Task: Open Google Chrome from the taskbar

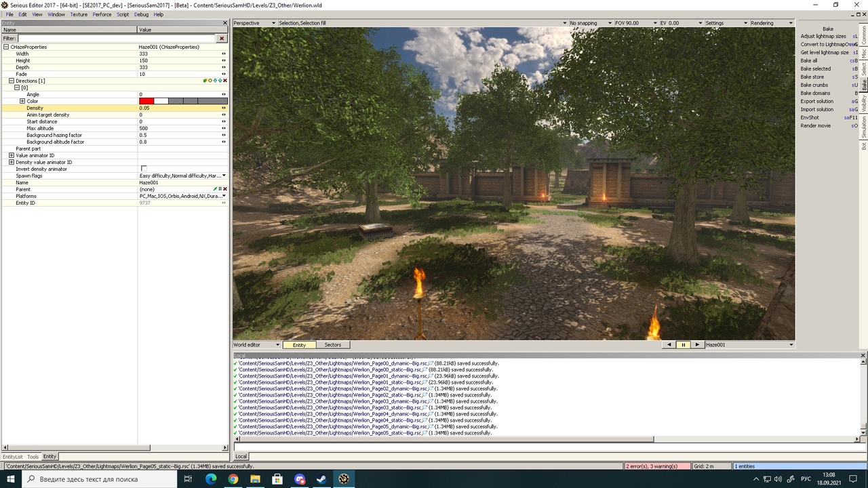Action: [233, 479]
